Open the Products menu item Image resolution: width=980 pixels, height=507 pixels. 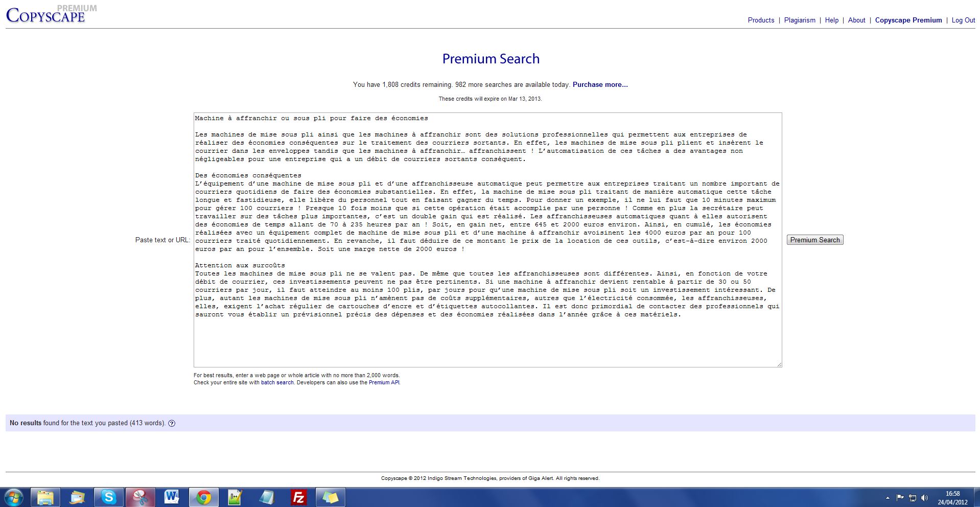coord(761,20)
